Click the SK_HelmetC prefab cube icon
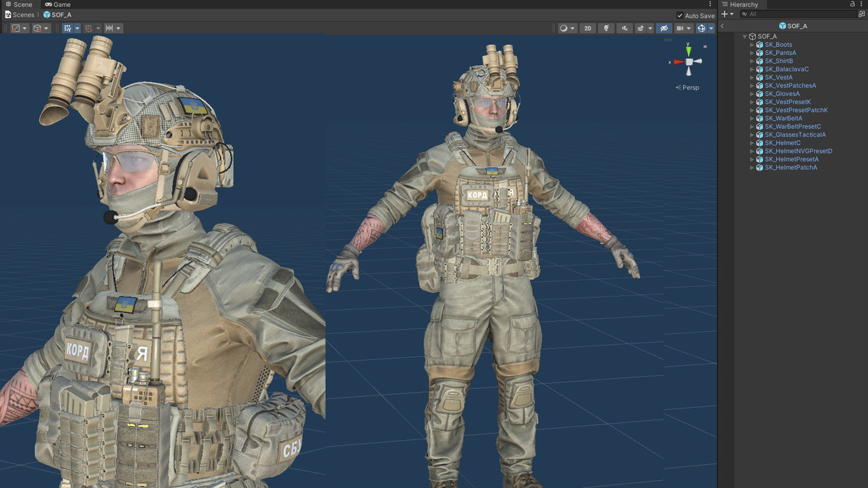Screen dimensions: 868x488 pyautogui.click(x=759, y=143)
